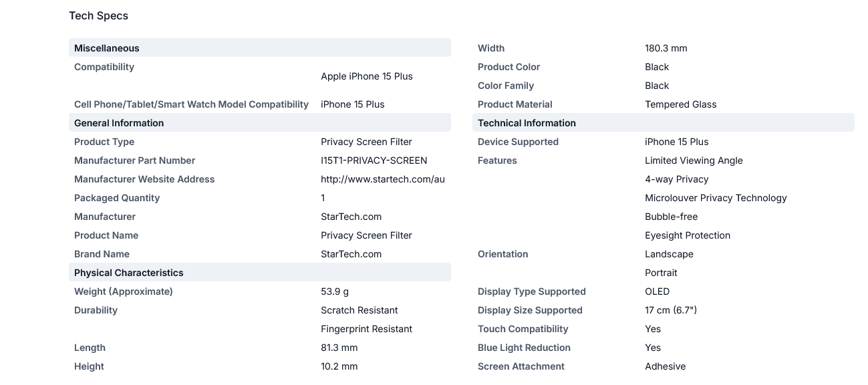Select the Physical Characteristics section header

point(260,273)
